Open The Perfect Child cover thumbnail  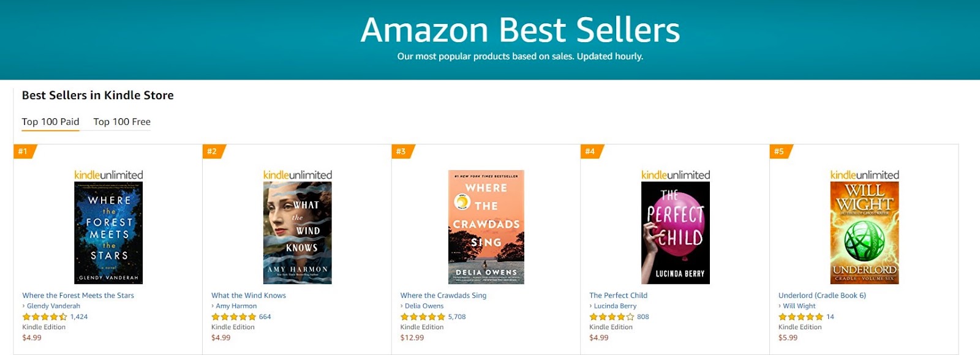point(675,233)
